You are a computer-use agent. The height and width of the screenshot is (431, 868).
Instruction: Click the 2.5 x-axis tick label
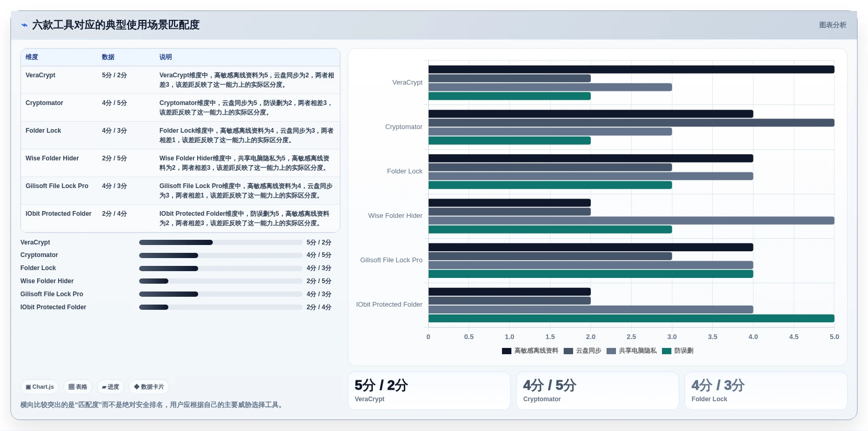coord(631,337)
